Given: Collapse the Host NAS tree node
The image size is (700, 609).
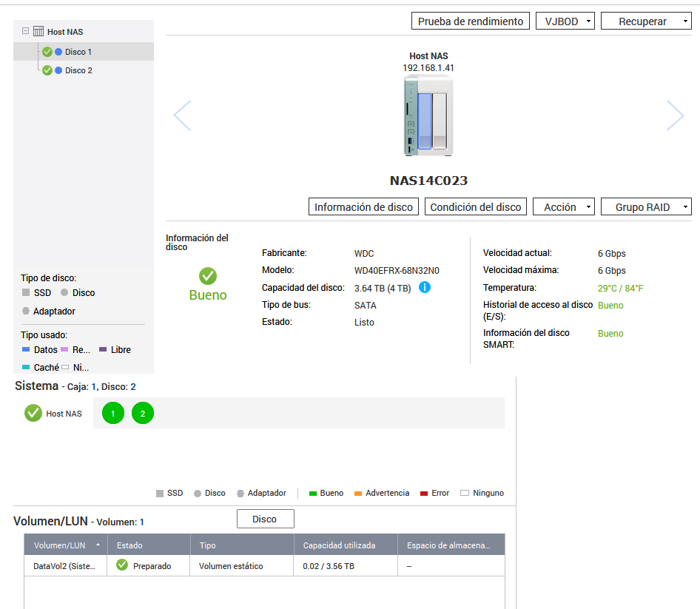Looking at the screenshot, I should [x=26, y=32].
